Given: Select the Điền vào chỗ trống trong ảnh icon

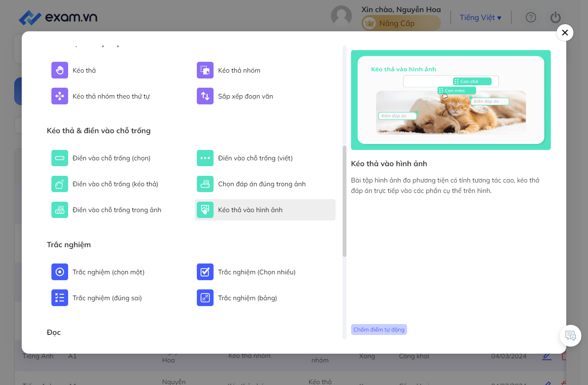Looking at the screenshot, I should [x=60, y=210].
